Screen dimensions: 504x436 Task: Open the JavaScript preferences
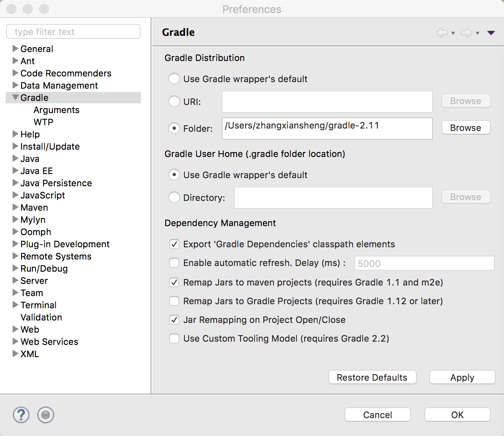click(43, 195)
